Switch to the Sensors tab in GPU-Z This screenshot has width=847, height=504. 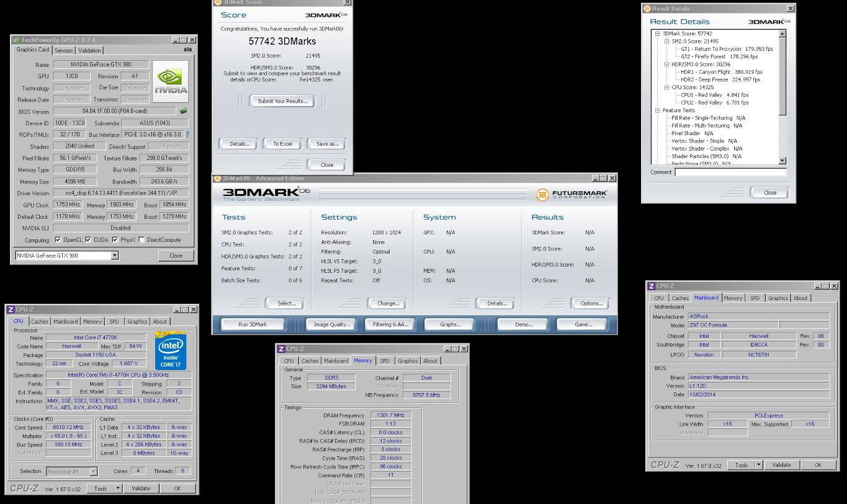pos(64,51)
